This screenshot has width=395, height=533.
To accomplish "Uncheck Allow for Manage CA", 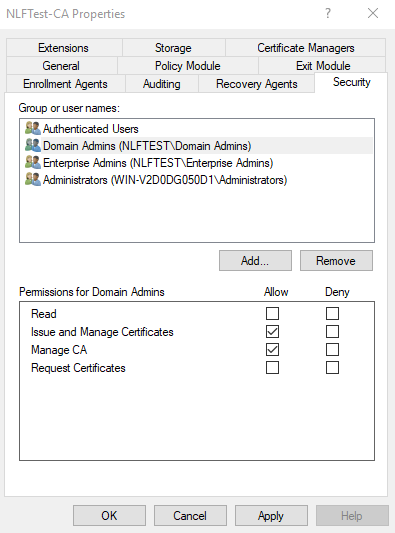I will click(x=272, y=349).
